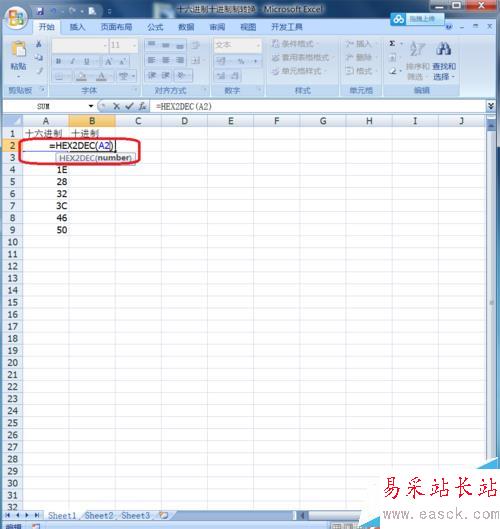Toggle right text alignment

tap(180, 60)
